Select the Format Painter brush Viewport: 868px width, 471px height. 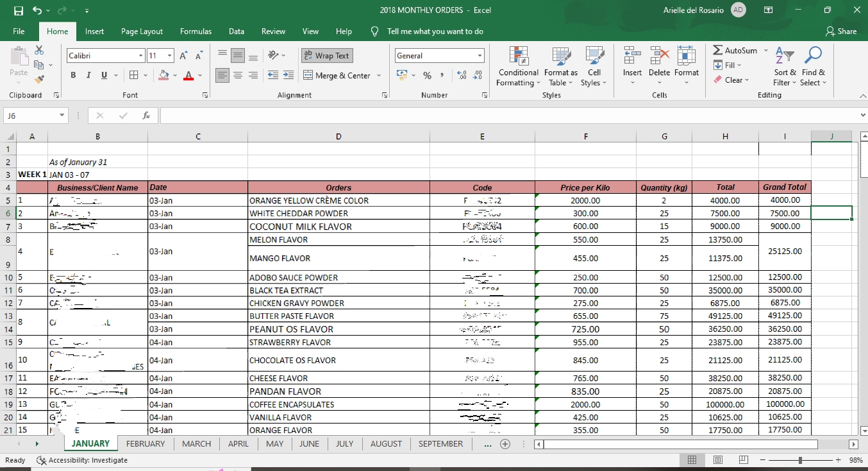point(39,80)
